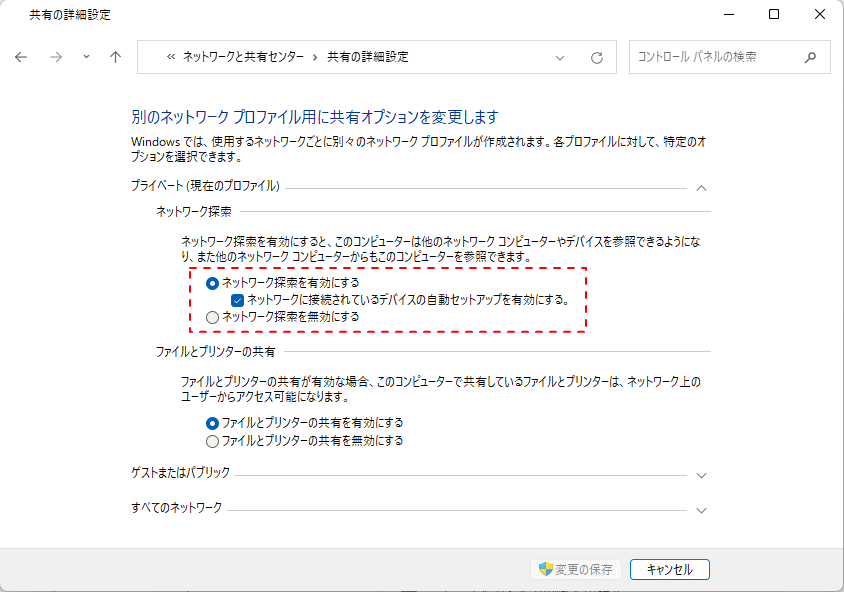Open ネットワークと共有センター breadcrumb
The image size is (844, 592).
[243, 57]
